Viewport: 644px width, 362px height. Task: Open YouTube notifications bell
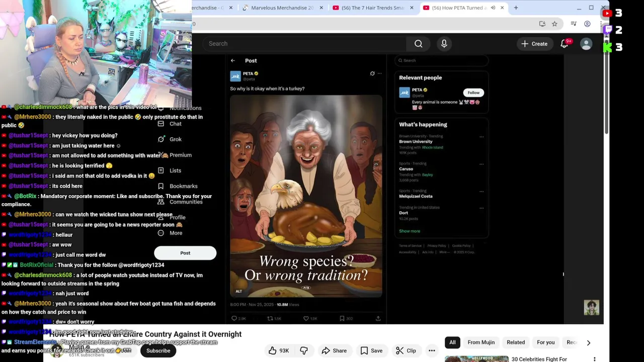(565, 44)
